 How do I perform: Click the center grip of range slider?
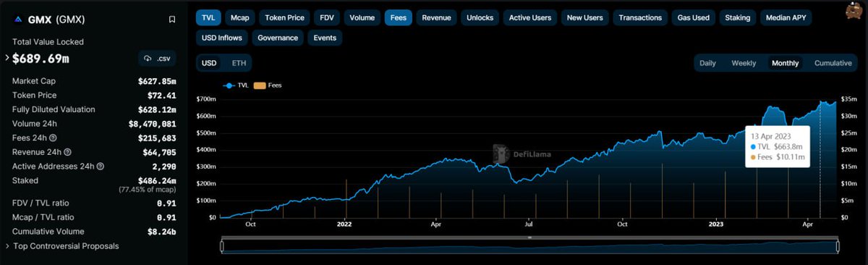(x=529, y=237)
